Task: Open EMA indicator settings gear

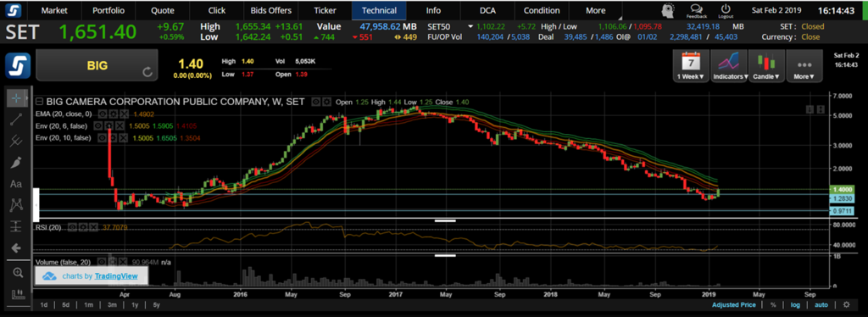Action: click(114, 114)
